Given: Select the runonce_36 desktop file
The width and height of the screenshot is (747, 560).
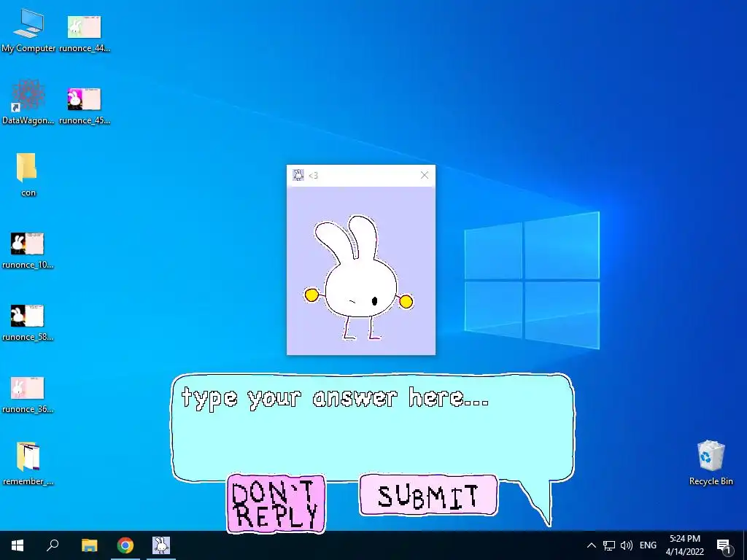Looking at the screenshot, I should pyautogui.click(x=28, y=394).
